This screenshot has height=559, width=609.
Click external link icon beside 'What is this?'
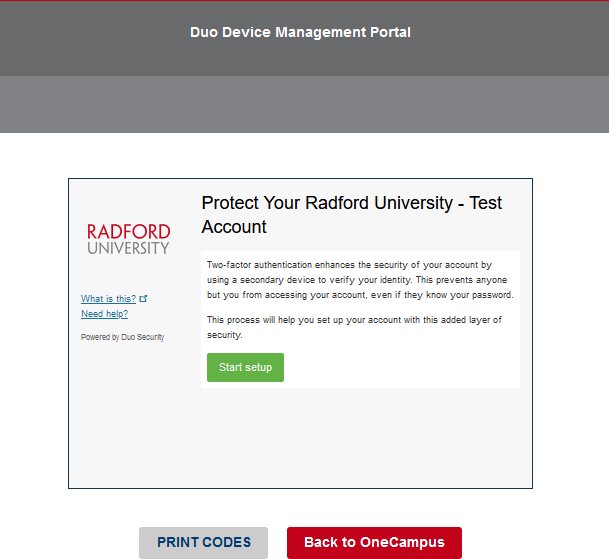click(144, 299)
